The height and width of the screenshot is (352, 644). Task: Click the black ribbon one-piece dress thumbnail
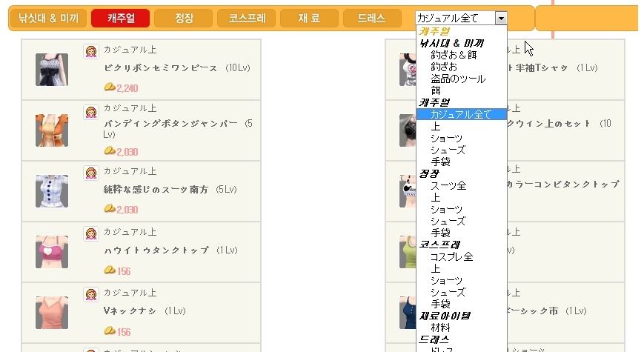[52, 70]
